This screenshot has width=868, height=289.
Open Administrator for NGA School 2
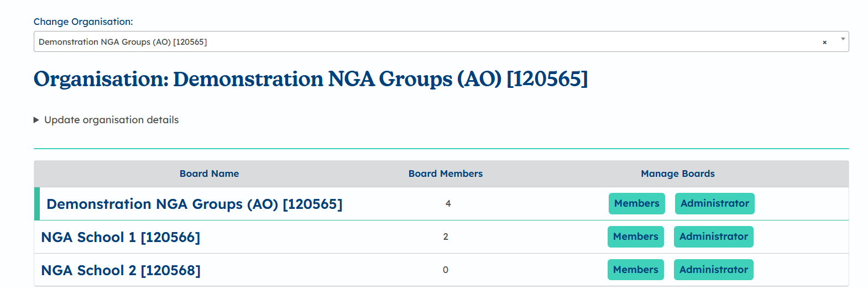(713, 270)
